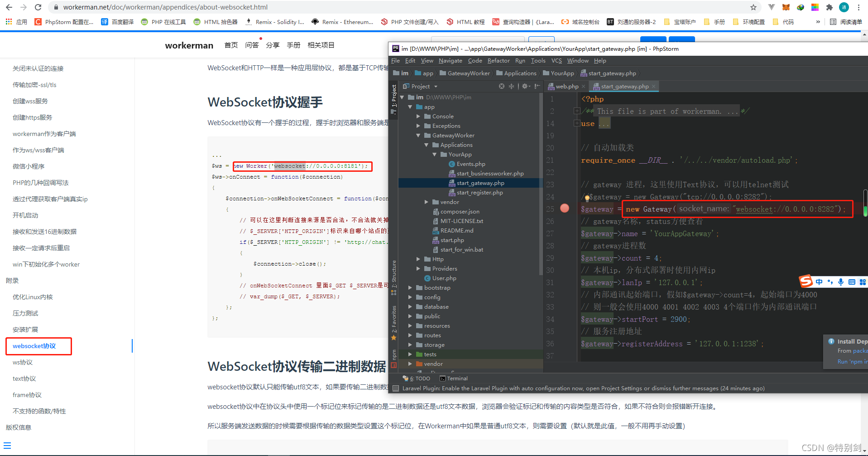
Task: Close the start_gateway.php editor tab
Action: pos(654,87)
